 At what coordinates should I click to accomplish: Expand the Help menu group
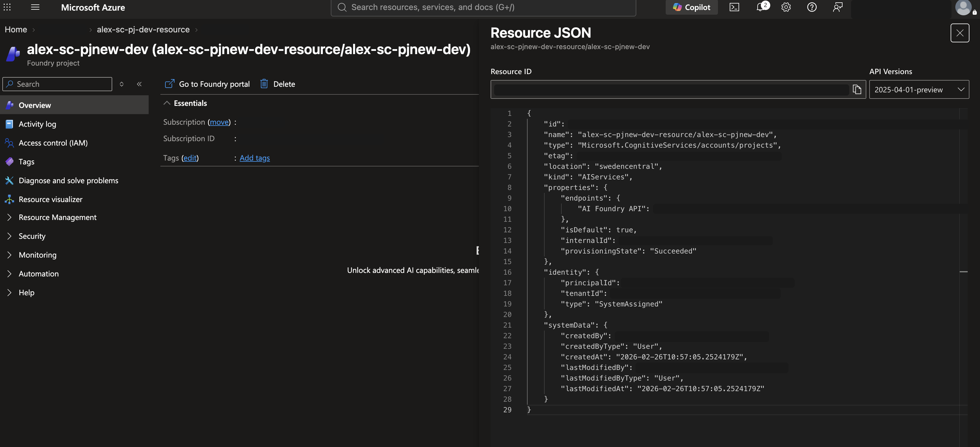[26, 292]
